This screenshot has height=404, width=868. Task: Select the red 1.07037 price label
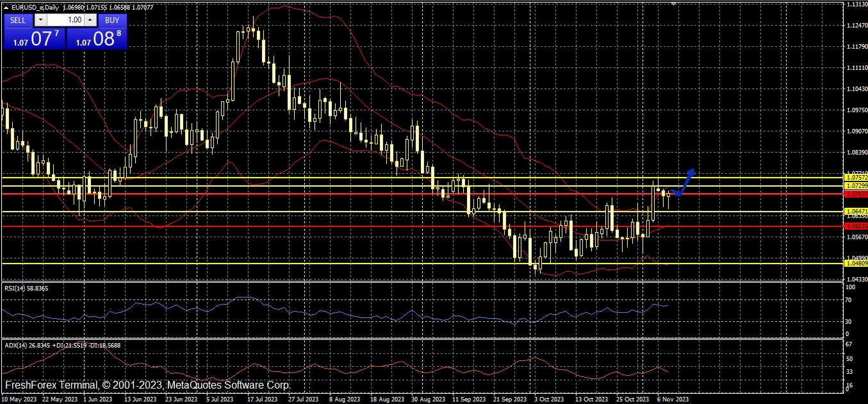(x=856, y=194)
